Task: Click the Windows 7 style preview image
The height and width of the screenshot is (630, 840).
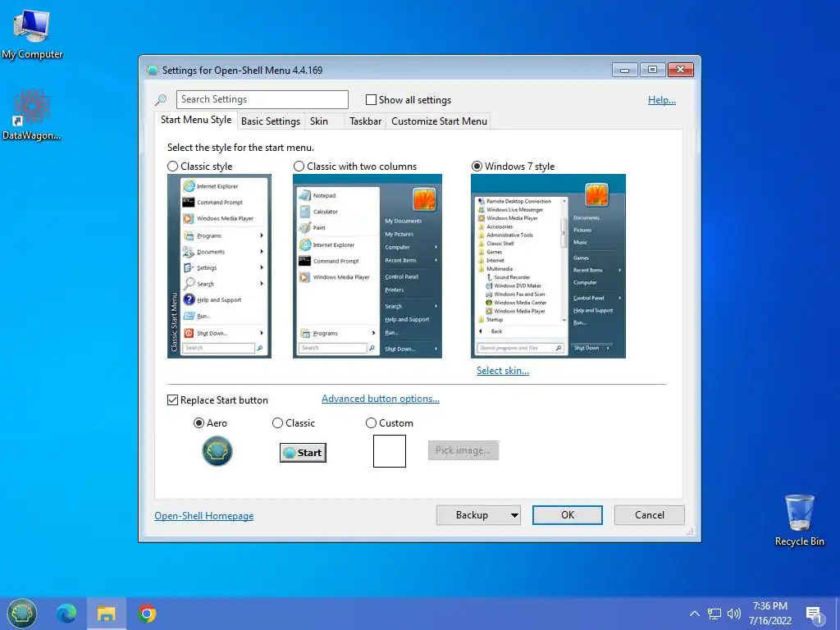Action: (548, 267)
